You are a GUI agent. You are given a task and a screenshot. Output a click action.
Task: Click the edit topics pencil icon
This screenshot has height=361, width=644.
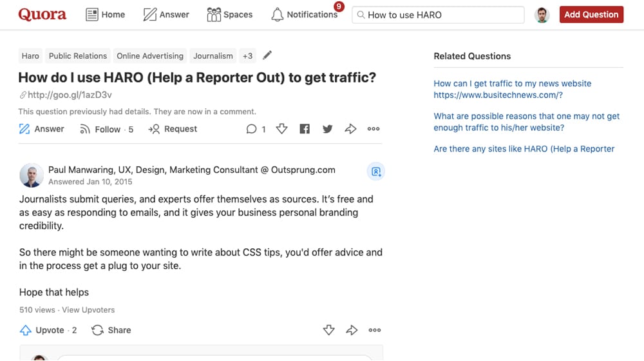[x=267, y=55]
